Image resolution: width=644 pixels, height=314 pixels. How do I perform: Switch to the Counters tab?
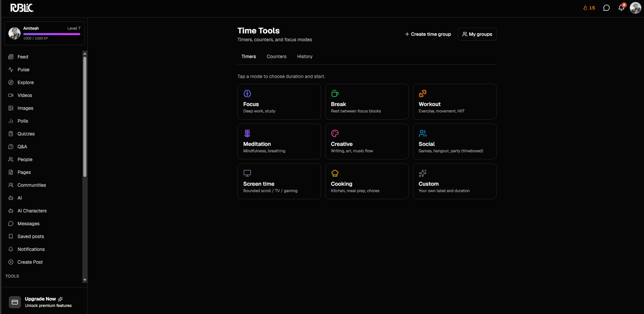tap(276, 56)
